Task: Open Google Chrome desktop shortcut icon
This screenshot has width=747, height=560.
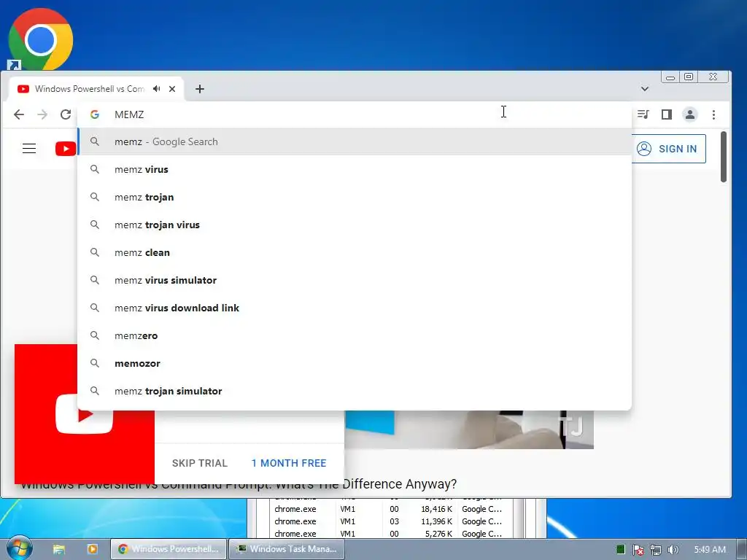Action: [41, 39]
